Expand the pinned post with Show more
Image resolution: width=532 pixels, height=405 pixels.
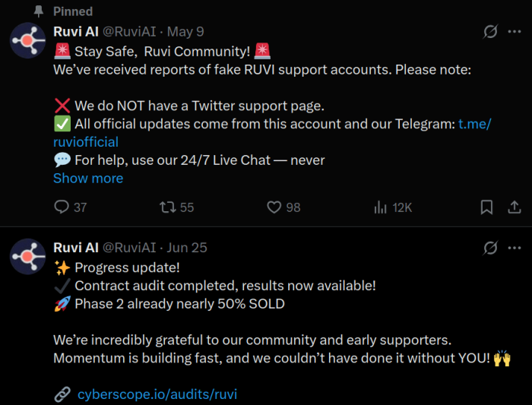coord(88,178)
